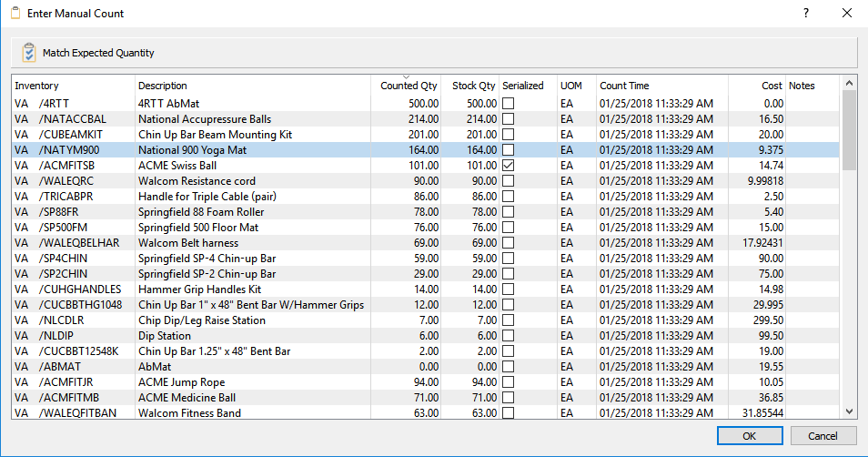Viewport: 868px width, 457px height.
Task: Toggle Serialized checkbox for Dip Station
Action: 509,336
